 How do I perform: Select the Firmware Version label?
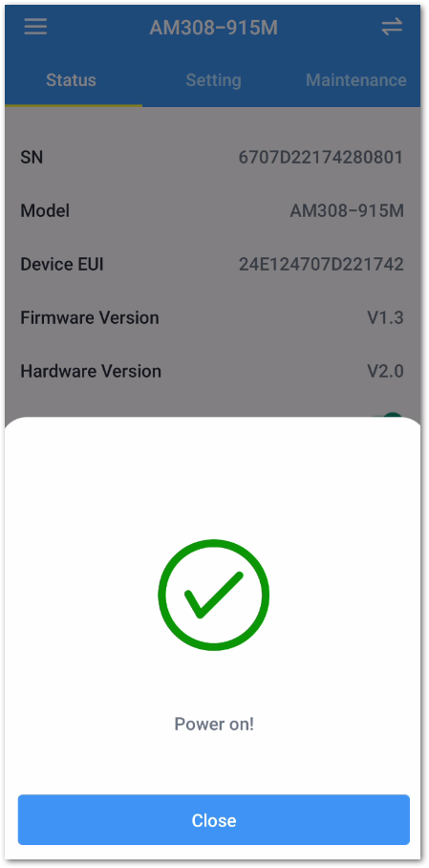point(90,317)
